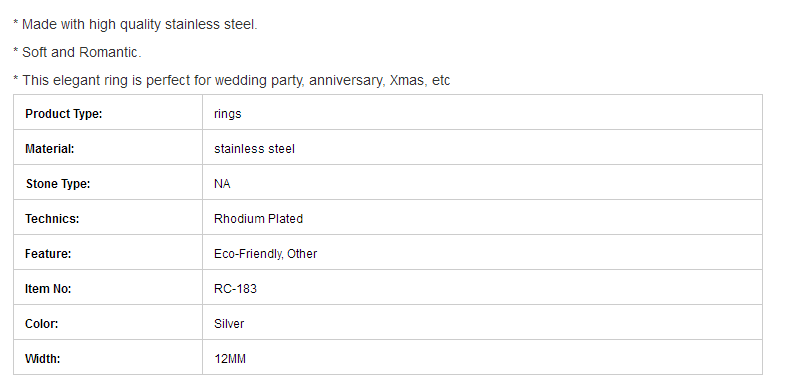Image resolution: width=787 pixels, height=378 pixels.
Task: Click the word 'anniversary' in the description
Action: (346, 80)
